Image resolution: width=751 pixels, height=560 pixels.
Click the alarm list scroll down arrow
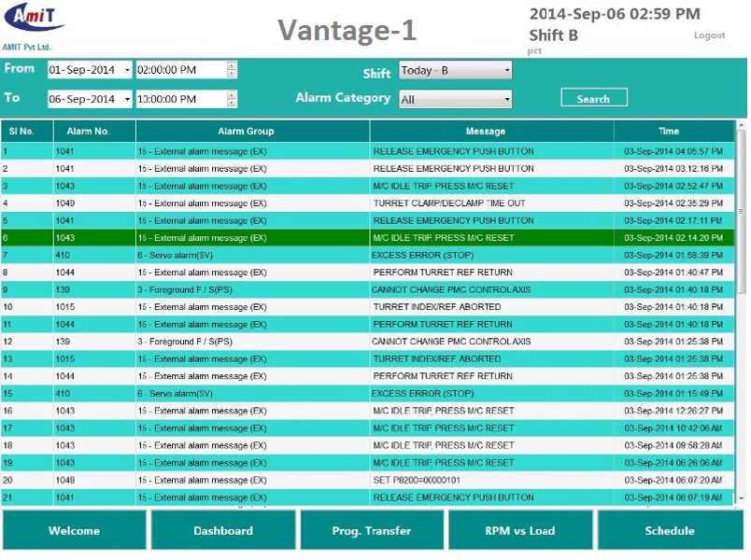(741, 498)
